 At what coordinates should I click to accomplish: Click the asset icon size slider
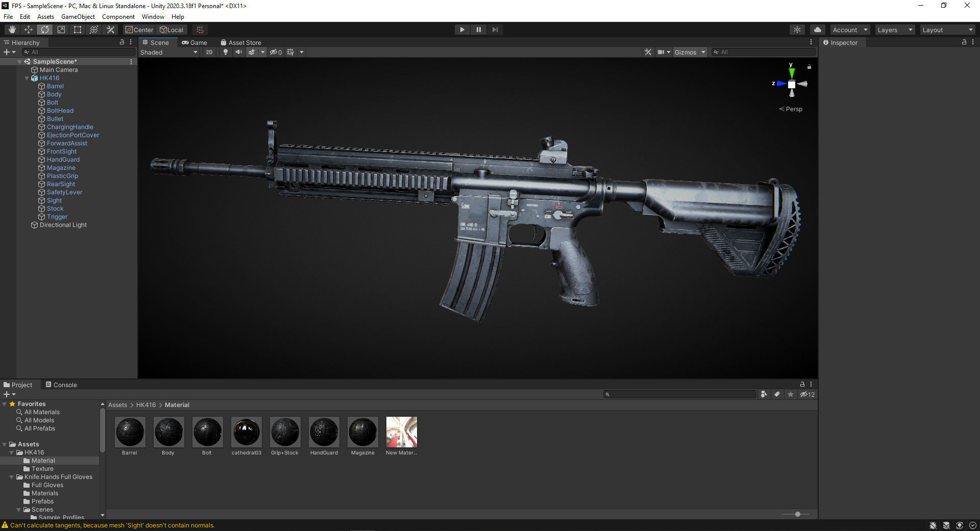coord(798,514)
